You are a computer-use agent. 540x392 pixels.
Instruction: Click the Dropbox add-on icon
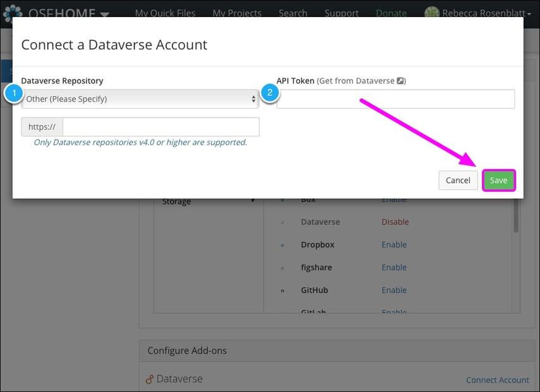[282, 245]
